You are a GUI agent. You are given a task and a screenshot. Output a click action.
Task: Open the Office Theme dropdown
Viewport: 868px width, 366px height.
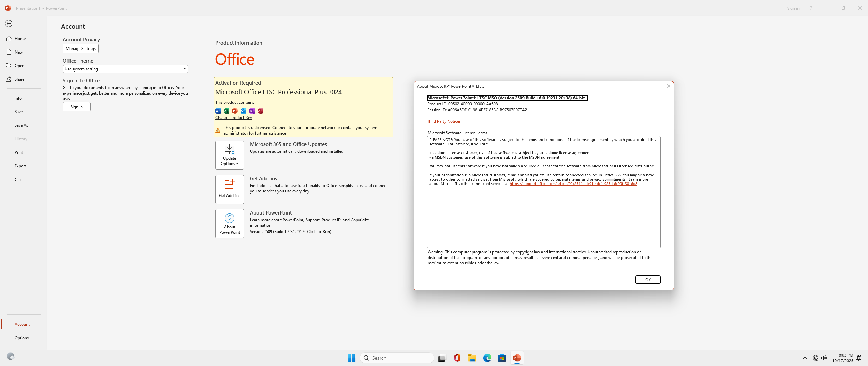(125, 69)
